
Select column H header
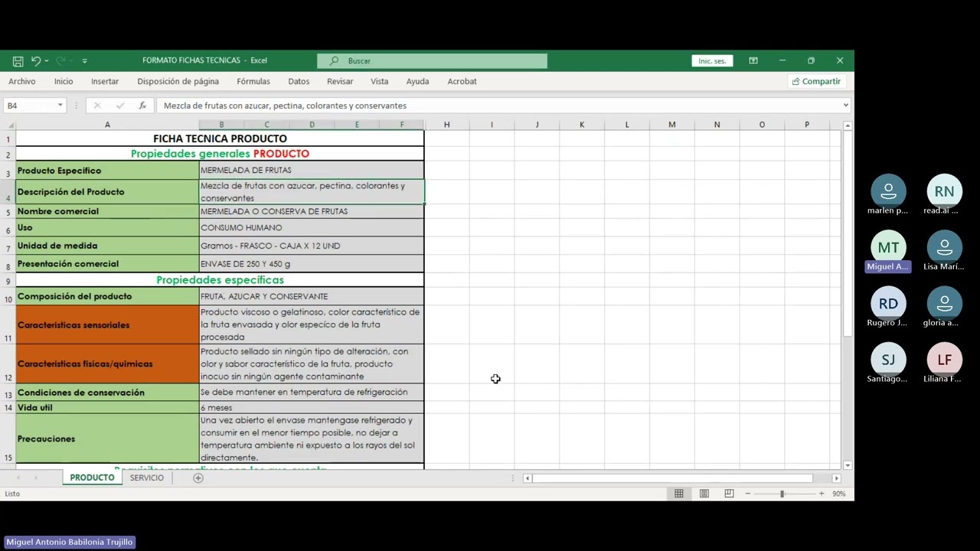tap(446, 125)
